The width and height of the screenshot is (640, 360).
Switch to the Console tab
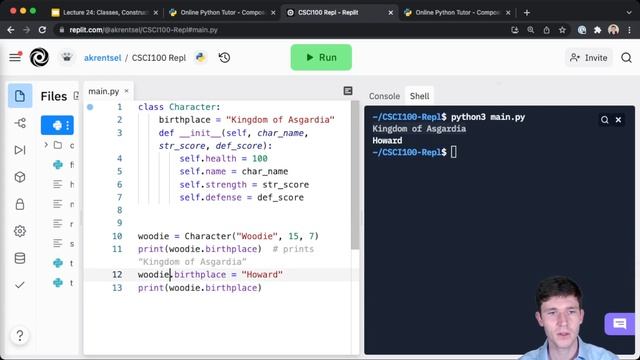coord(384,96)
